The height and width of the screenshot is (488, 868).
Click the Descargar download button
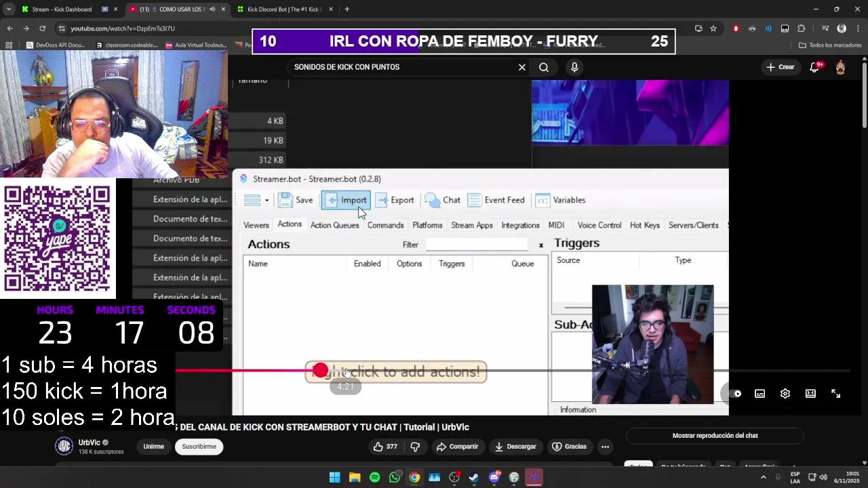pos(515,447)
